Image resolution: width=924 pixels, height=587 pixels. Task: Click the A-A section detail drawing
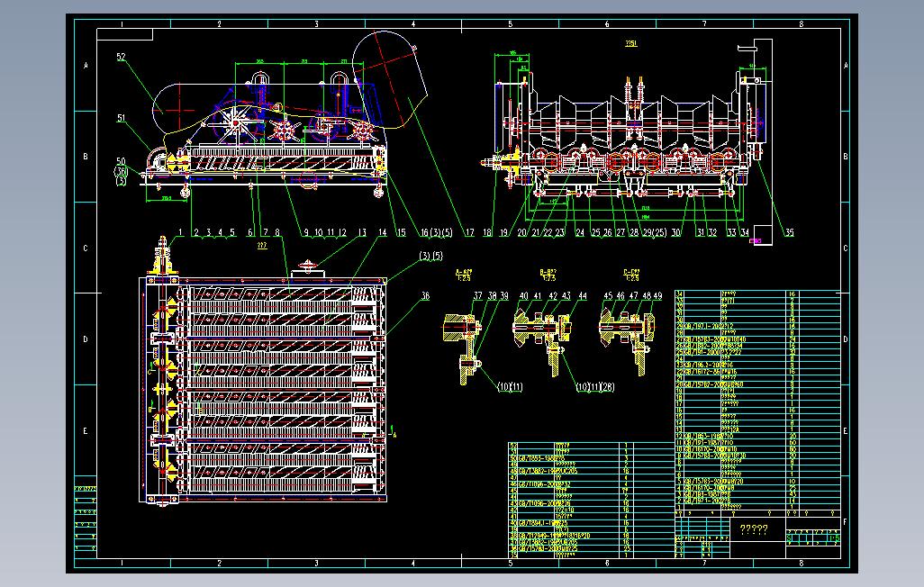point(465,349)
